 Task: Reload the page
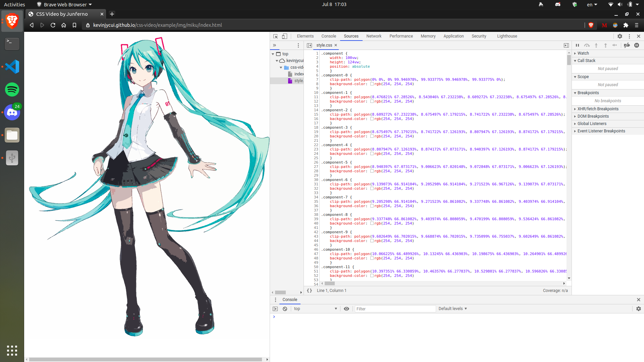pos(53,25)
